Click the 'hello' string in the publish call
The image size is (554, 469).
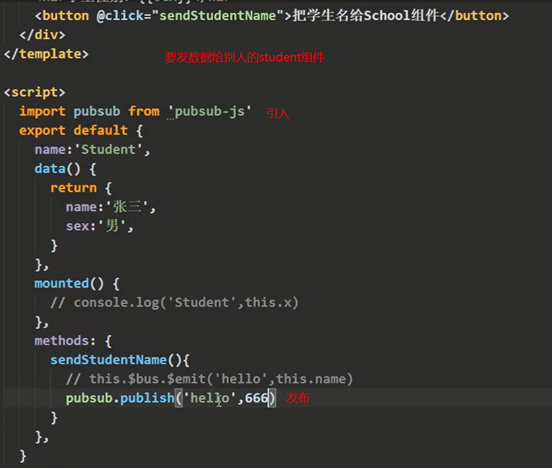tap(210, 398)
